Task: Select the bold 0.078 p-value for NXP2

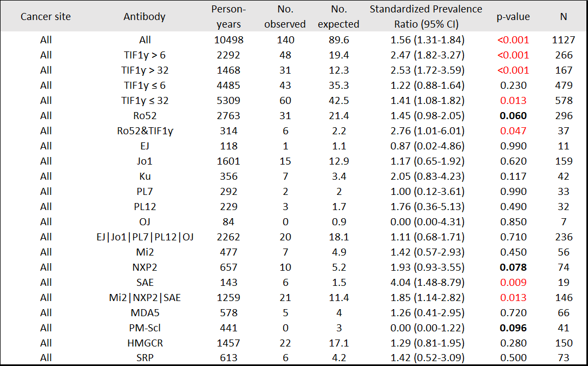Action: point(513,267)
